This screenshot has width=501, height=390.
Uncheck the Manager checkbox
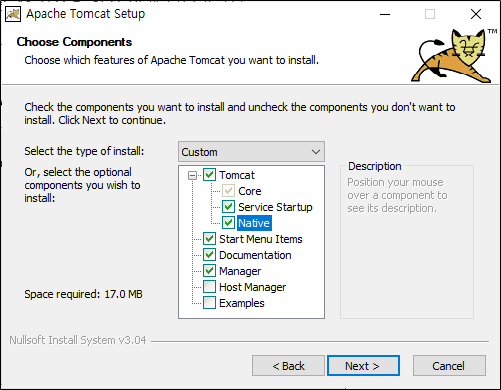[x=209, y=271]
